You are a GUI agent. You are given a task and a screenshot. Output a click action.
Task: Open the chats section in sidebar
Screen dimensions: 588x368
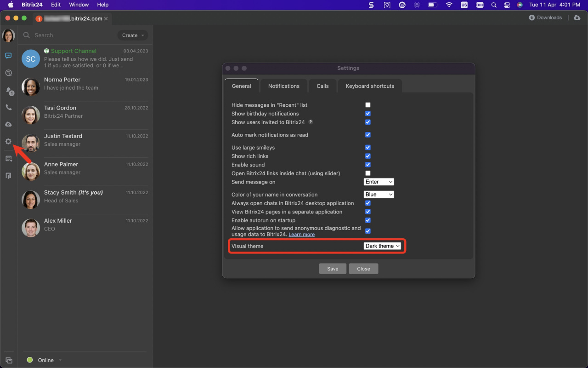[8, 56]
